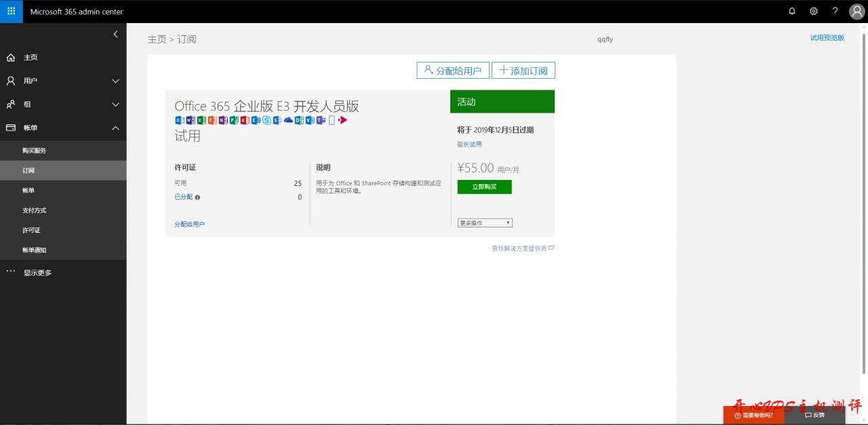Click the app launcher grid icon top left
The width and height of the screenshot is (868, 425).
click(10, 11)
